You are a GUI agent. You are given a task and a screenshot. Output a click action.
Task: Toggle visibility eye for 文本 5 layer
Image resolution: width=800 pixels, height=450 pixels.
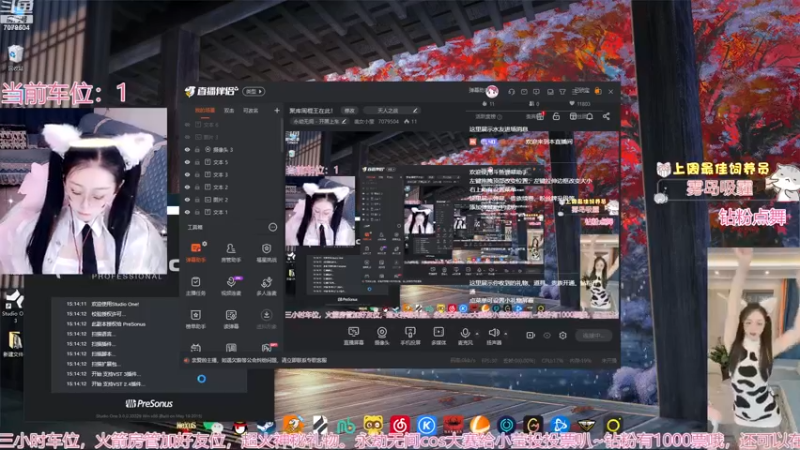tap(187, 162)
